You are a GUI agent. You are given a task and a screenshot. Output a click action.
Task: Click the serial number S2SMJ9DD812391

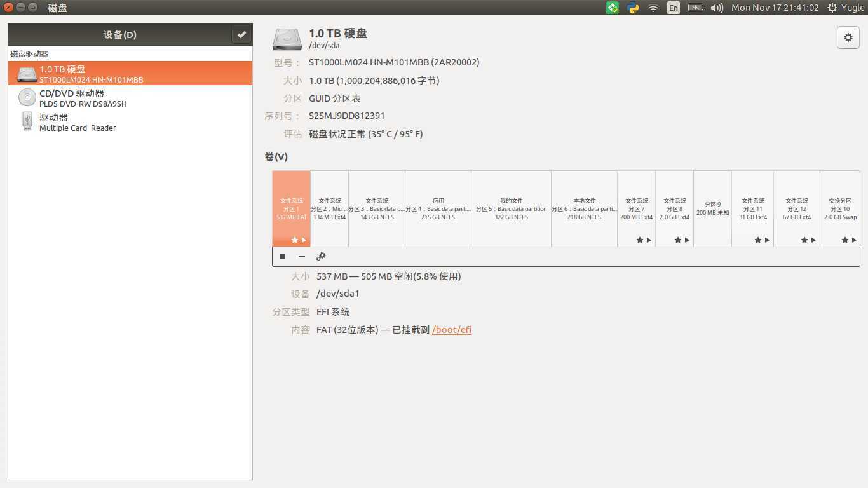click(x=347, y=116)
